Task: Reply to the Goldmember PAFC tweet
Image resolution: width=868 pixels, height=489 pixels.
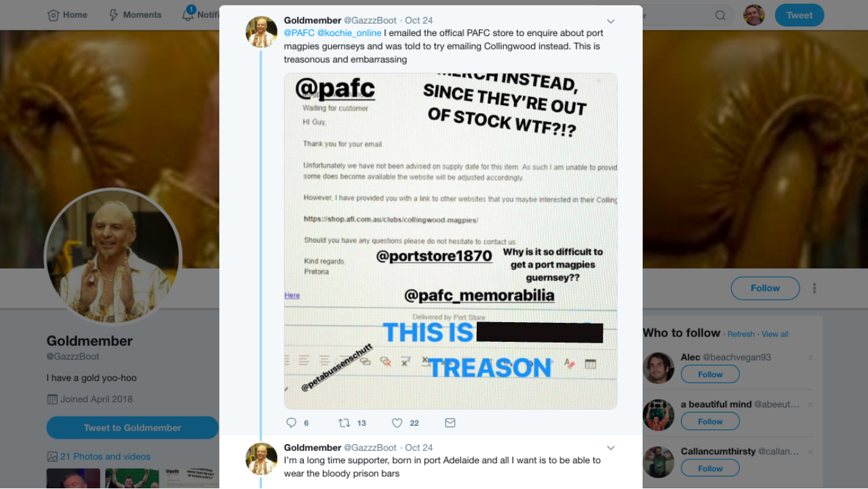Action: tap(292, 423)
